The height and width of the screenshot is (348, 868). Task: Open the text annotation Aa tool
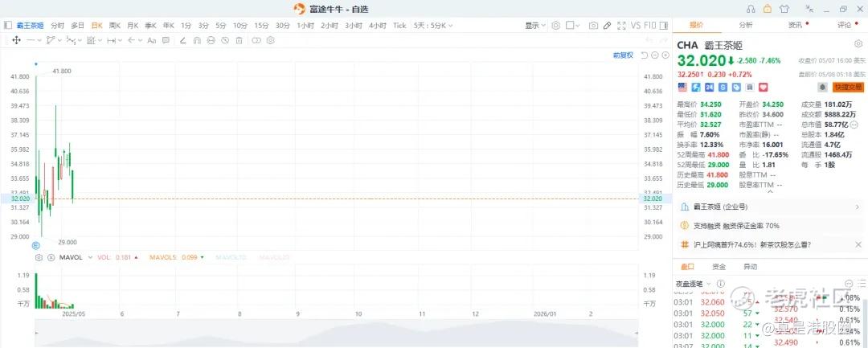tap(151, 40)
